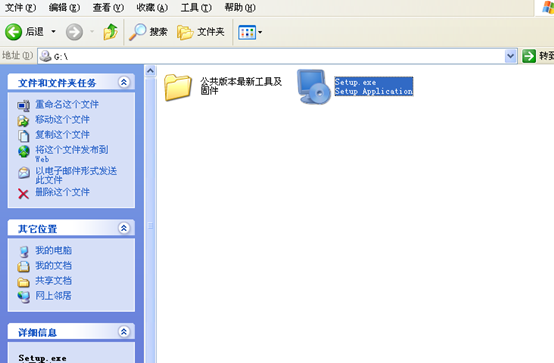Click the scroll up arrow in sidebar
The width and height of the screenshot is (554, 363).
150,71
